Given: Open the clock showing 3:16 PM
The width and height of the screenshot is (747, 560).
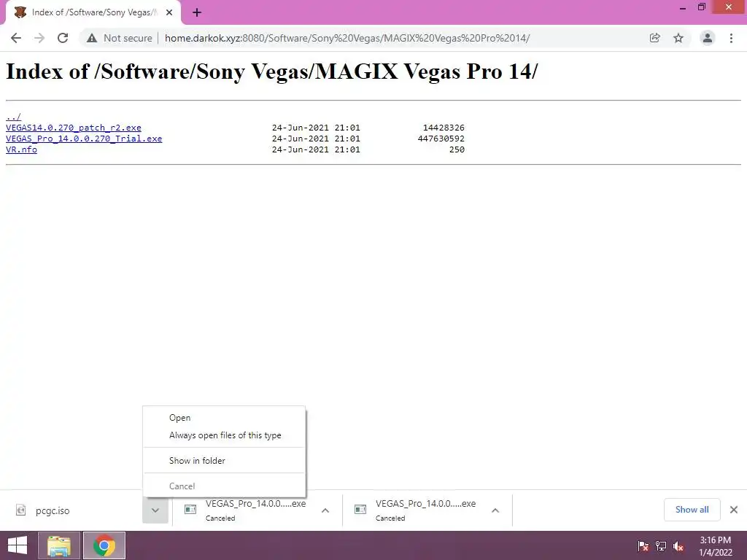Looking at the screenshot, I should (x=715, y=546).
